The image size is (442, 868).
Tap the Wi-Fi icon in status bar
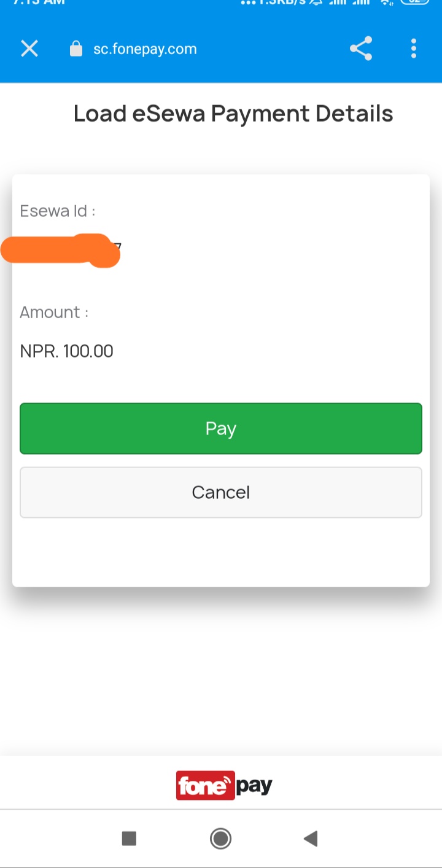(x=386, y=2)
